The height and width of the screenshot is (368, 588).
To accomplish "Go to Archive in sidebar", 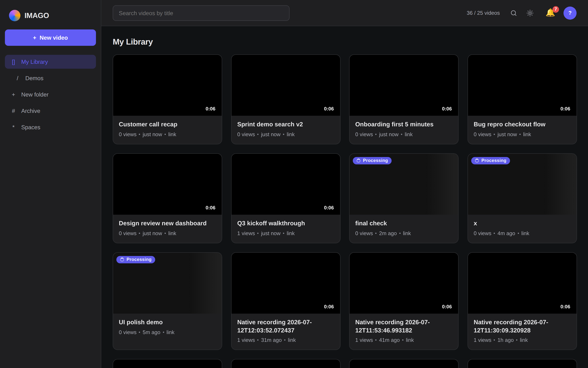I will coord(50,111).
